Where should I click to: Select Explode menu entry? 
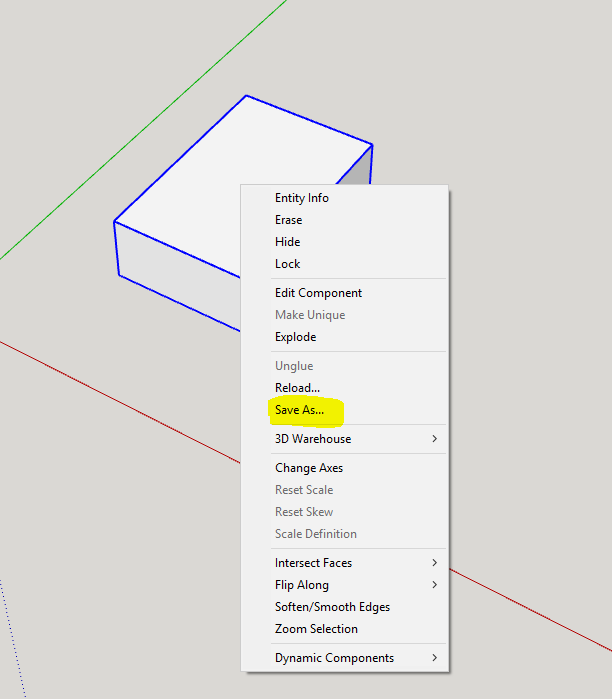coord(345,337)
